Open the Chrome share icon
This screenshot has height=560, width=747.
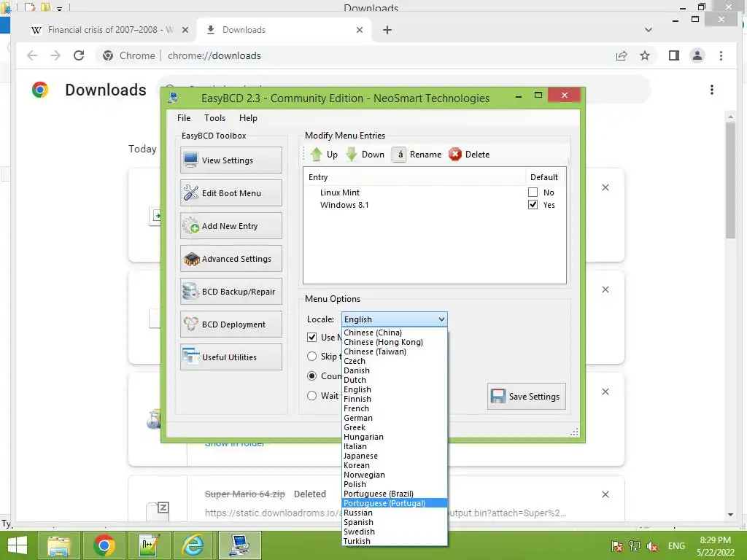click(x=622, y=55)
